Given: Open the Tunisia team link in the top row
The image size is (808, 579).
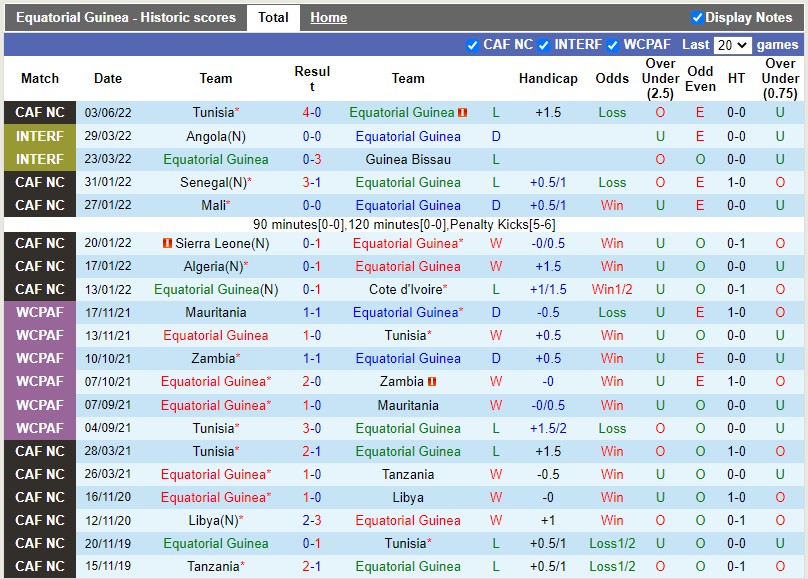Looking at the screenshot, I should tap(216, 112).
